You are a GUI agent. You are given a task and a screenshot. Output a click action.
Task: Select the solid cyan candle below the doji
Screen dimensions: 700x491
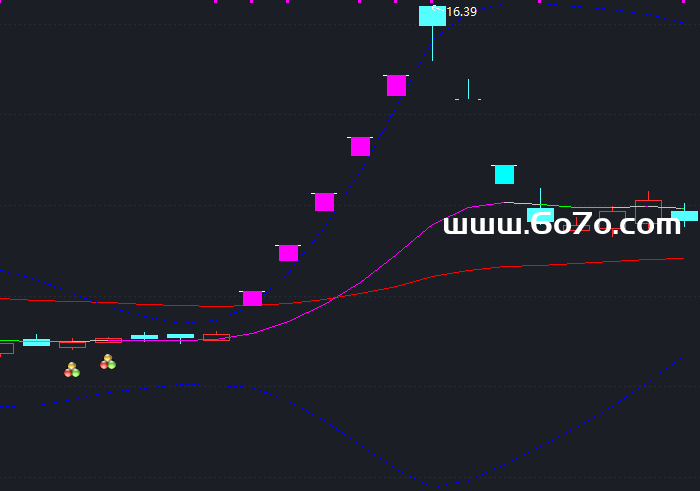point(504,175)
